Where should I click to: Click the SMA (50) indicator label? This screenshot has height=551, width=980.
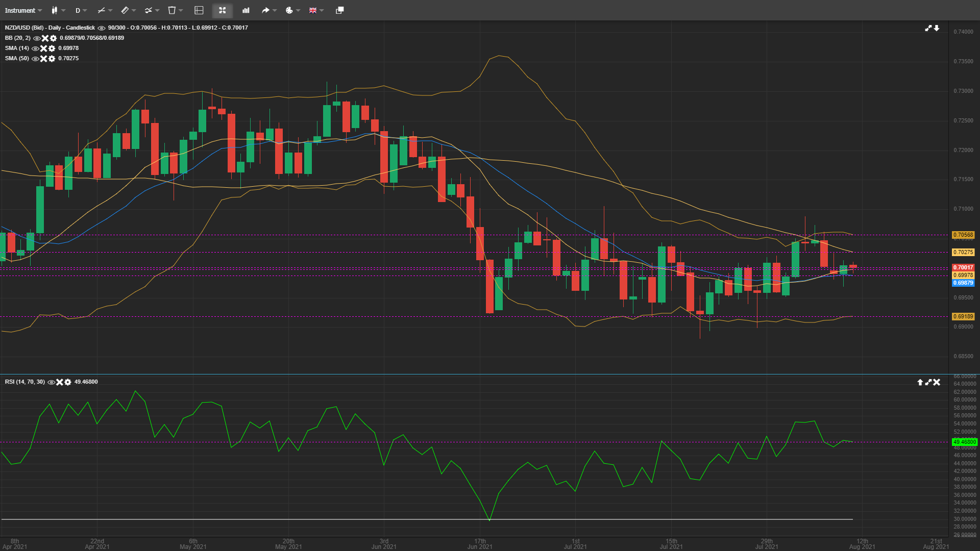pyautogui.click(x=17, y=58)
